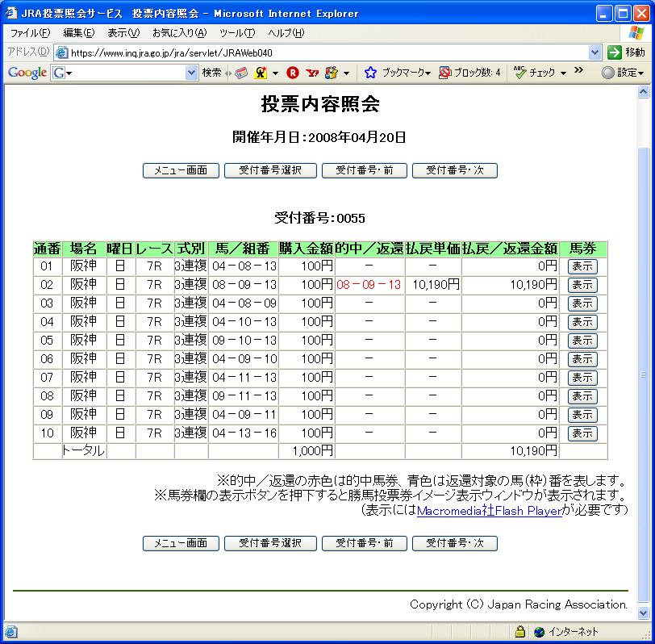Click the IE page icon in address bar
The width and height of the screenshot is (655, 644).
(x=61, y=52)
